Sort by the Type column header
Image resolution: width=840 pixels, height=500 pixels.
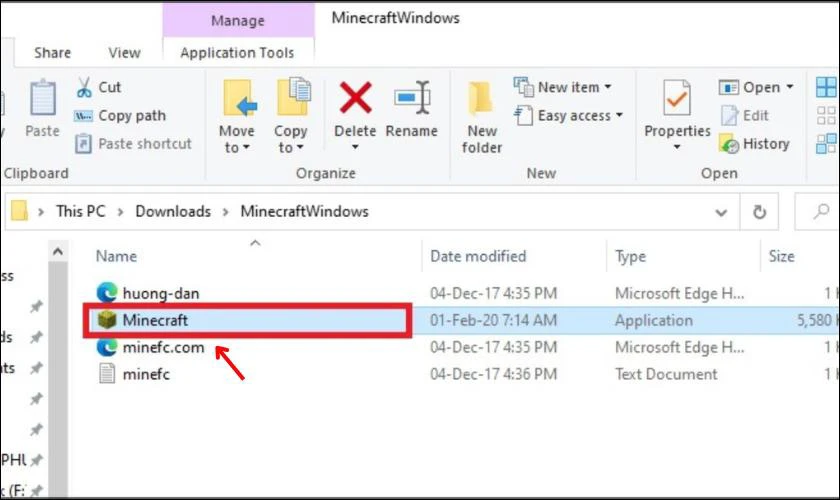(630, 257)
